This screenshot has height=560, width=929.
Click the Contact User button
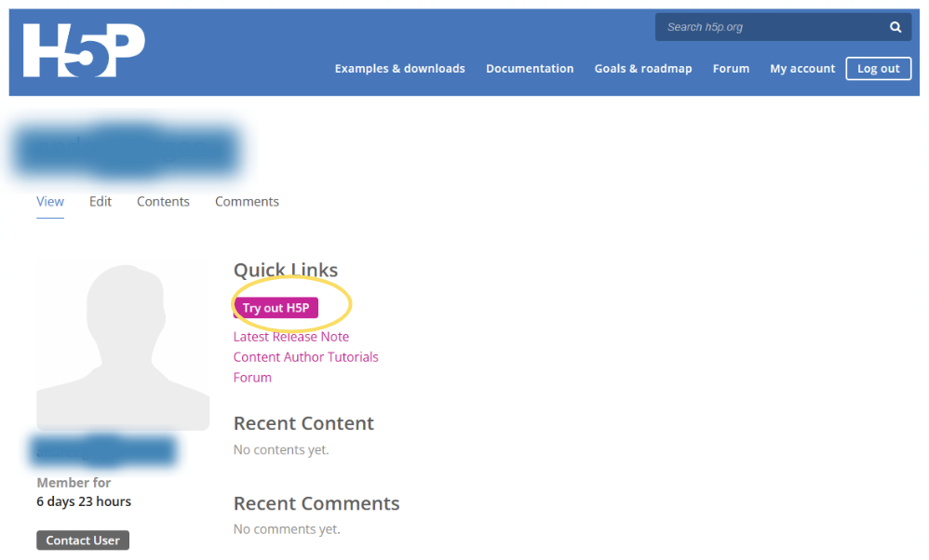(x=83, y=540)
